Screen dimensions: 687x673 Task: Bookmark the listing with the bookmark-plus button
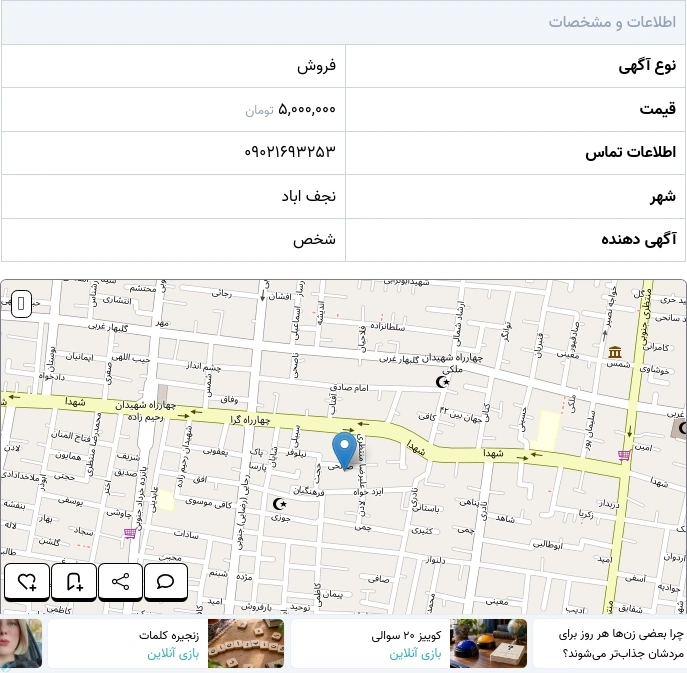[x=74, y=581]
